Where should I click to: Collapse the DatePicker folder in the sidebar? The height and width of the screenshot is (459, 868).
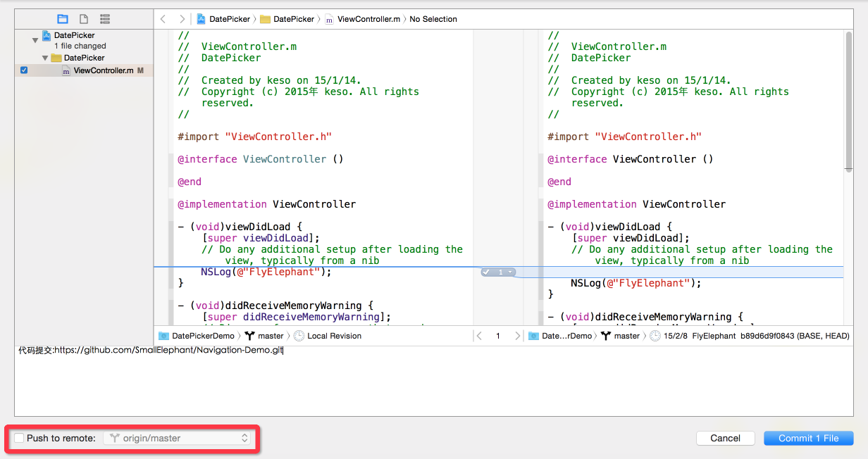pos(45,58)
